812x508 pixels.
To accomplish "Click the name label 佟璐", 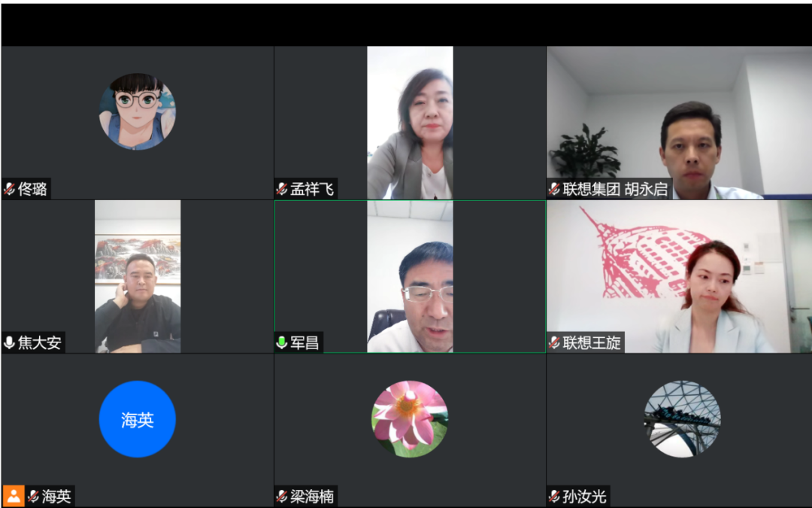I will click(32, 189).
